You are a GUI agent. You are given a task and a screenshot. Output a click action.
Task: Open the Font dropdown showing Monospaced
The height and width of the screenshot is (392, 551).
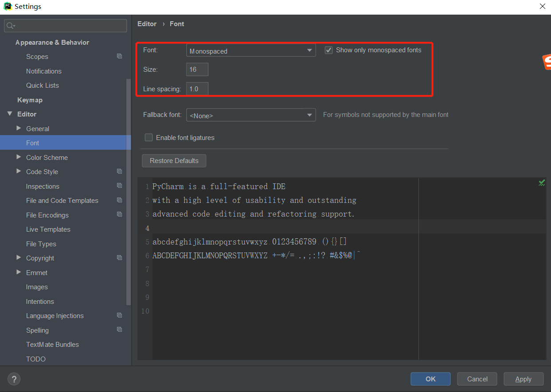click(x=251, y=51)
